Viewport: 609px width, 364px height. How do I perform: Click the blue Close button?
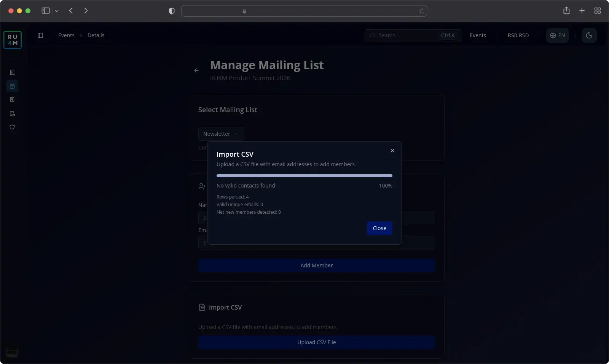pos(379,228)
